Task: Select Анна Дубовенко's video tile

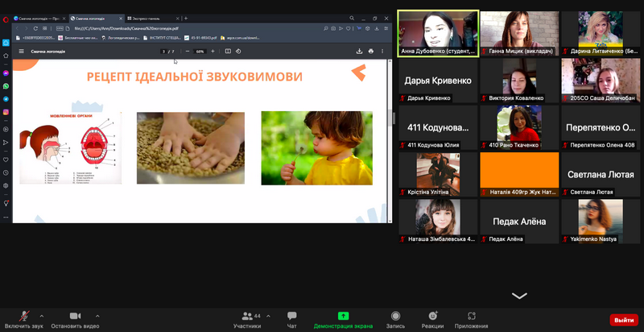Action: pos(438,33)
